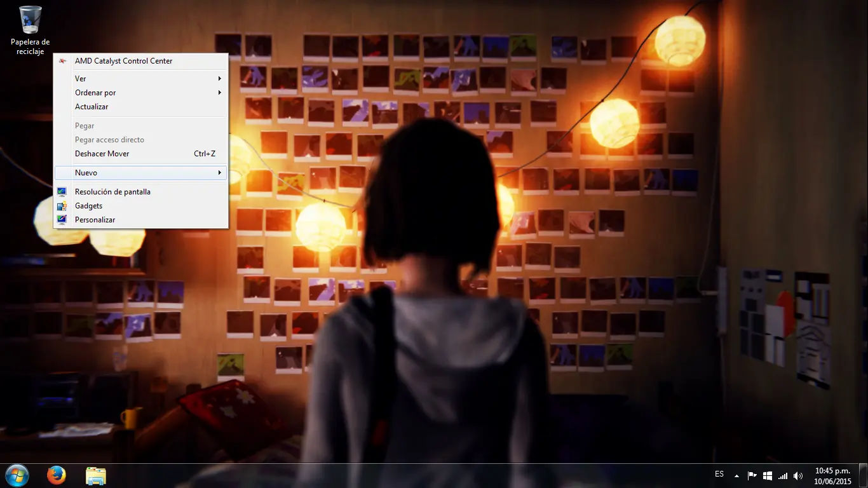Click the Windows logo tray icon
Viewport: 868px width, 488px height.
768,475
